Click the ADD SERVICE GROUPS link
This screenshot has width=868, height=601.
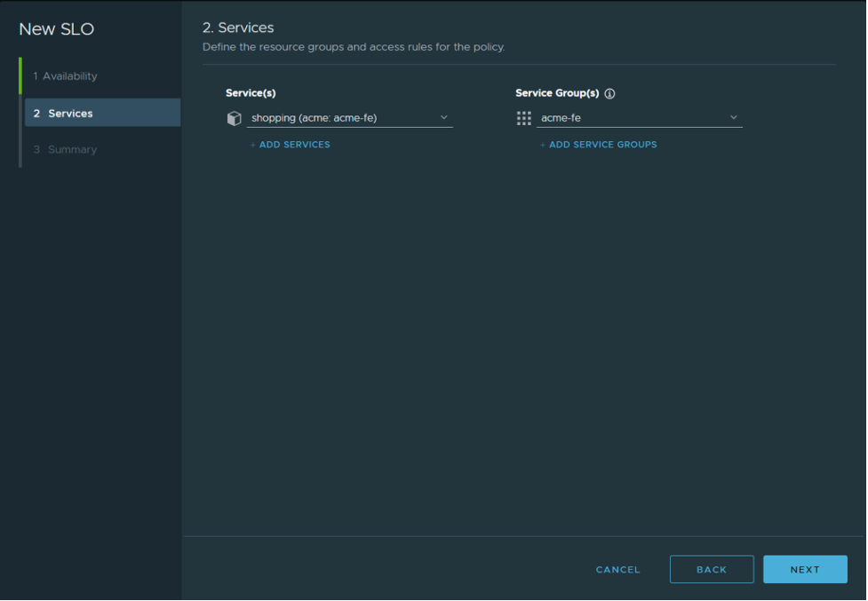coord(602,145)
